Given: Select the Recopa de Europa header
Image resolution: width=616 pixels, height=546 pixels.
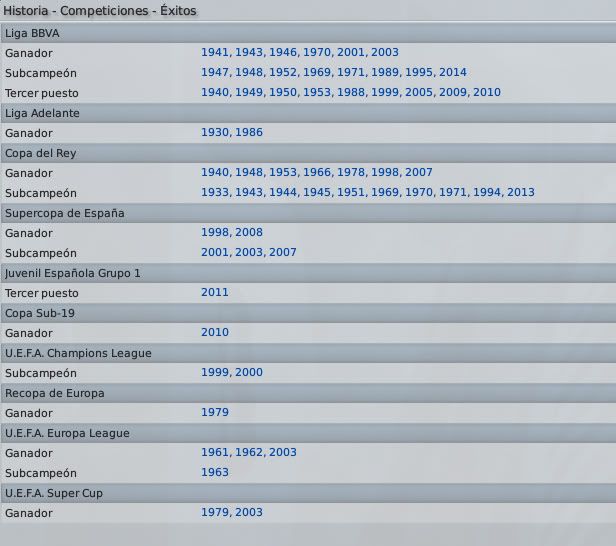Looking at the screenshot, I should click(x=308, y=393).
